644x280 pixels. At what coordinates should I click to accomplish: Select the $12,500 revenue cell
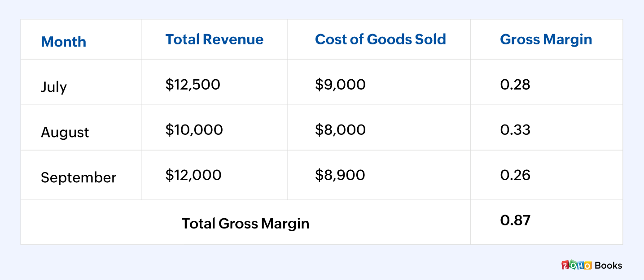pyautogui.click(x=193, y=85)
